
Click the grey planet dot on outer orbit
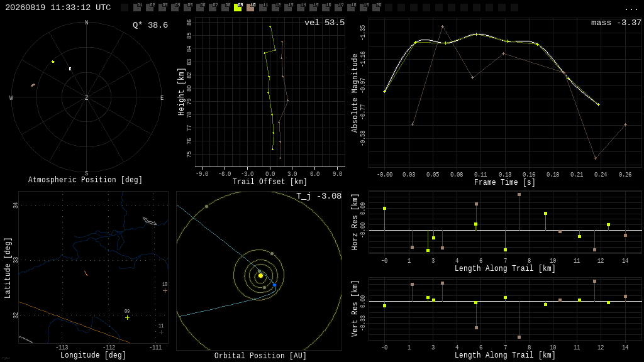[206, 206]
